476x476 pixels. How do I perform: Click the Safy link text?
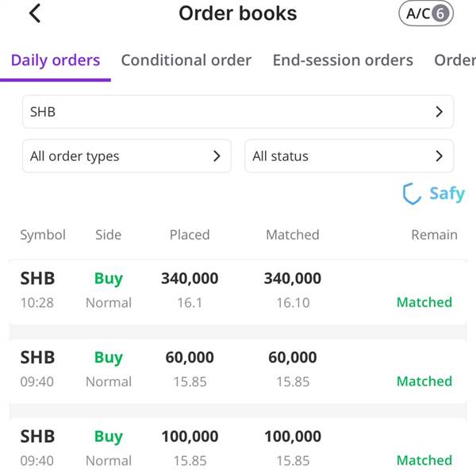pos(447,194)
